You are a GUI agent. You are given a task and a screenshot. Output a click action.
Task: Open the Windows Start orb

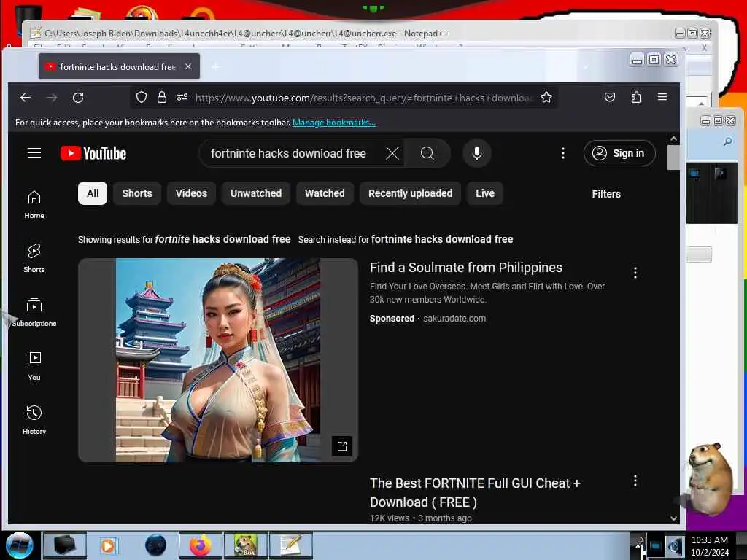tap(20, 545)
